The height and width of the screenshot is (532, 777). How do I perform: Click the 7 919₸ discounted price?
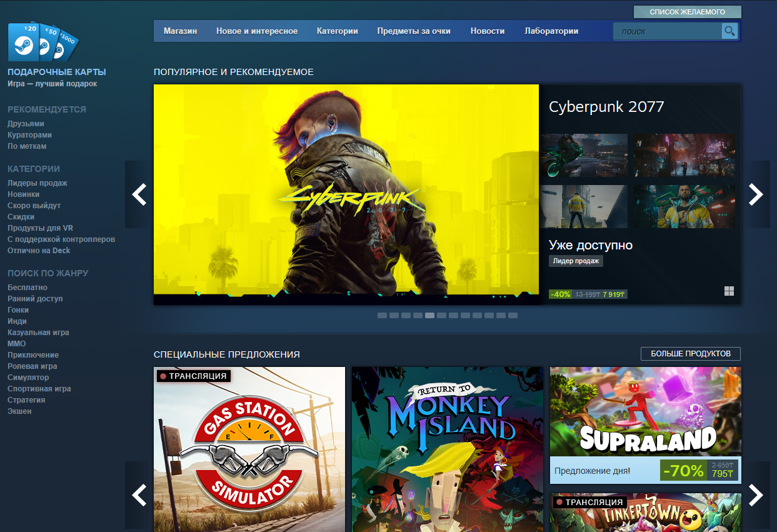point(614,294)
